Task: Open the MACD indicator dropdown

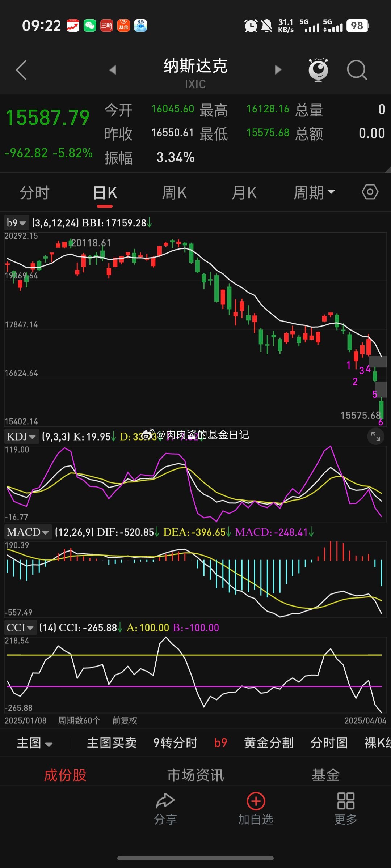Action: pos(28,532)
